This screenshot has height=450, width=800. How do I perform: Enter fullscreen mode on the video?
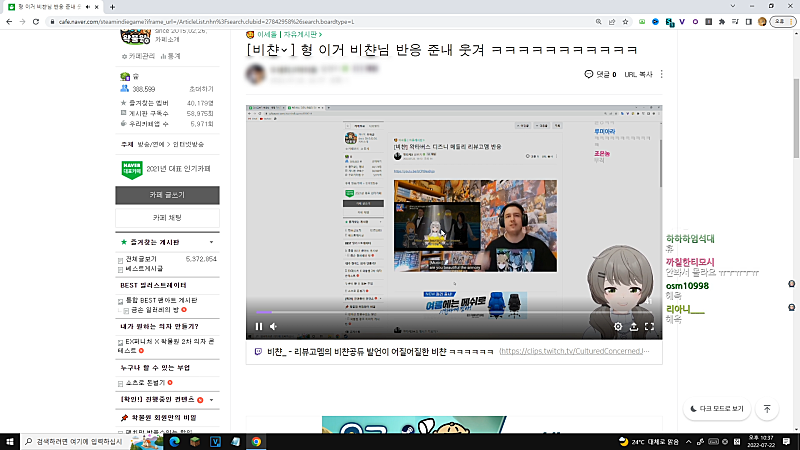(649, 326)
